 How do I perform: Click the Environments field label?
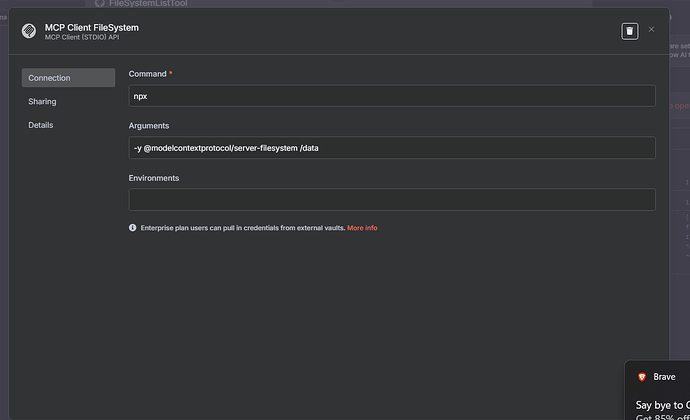point(154,178)
